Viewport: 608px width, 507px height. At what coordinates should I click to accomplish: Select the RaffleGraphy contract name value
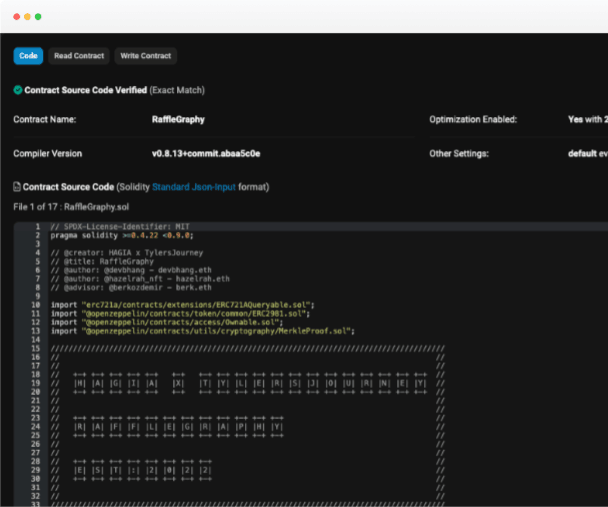pos(178,120)
